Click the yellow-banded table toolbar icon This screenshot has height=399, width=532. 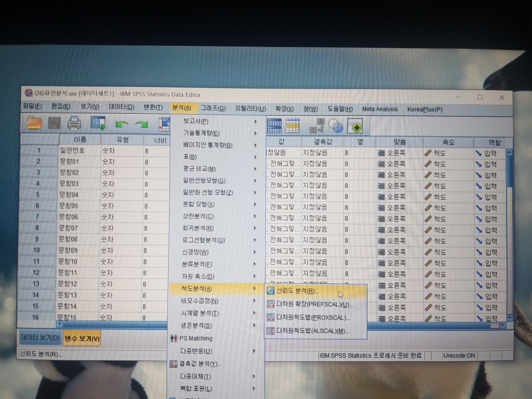pos(292,126)
